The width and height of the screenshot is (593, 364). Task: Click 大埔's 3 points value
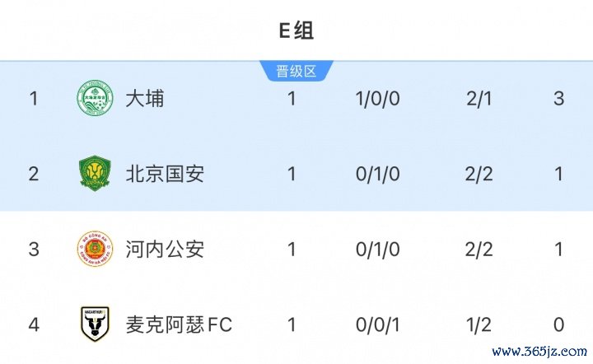(559, 99)
